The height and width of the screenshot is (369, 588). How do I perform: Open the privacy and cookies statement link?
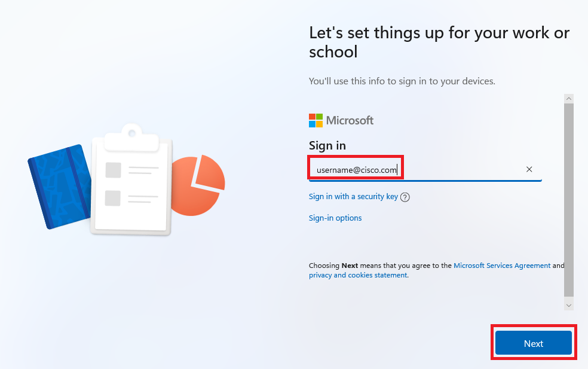(x=358, y=276)
